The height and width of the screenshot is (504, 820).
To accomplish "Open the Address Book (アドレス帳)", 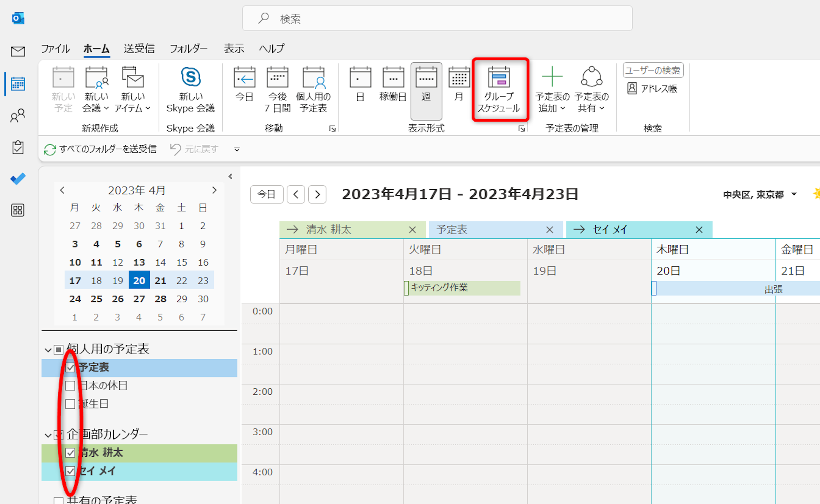I will [x=653, y=88].
